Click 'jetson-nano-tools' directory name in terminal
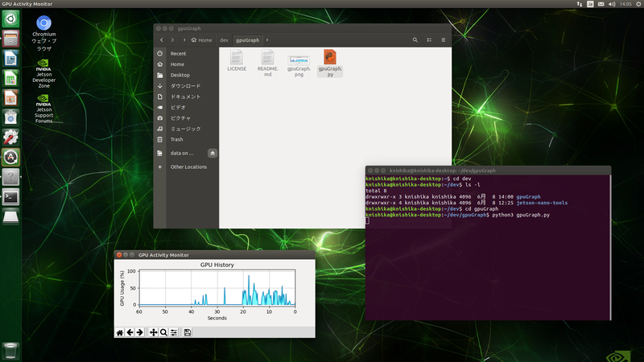The width and height of the screenshot is (644, 362). pos(542,203)
